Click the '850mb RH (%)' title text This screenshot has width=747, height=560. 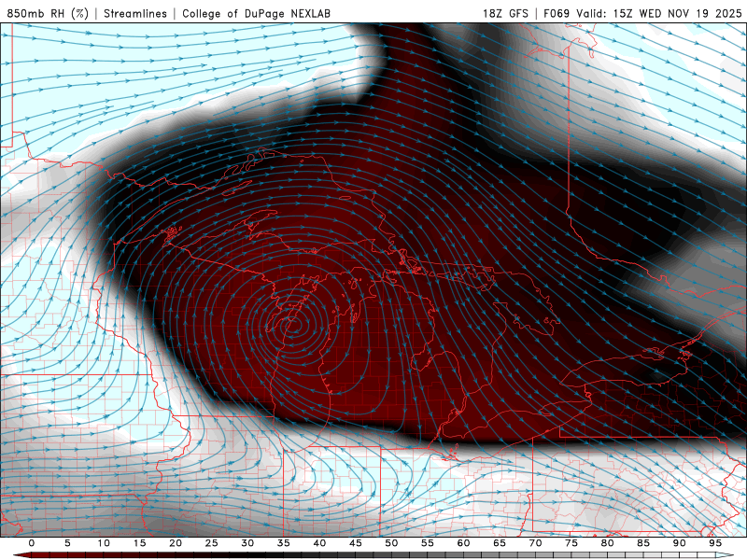pyautogui.click(x=48, y=13)
